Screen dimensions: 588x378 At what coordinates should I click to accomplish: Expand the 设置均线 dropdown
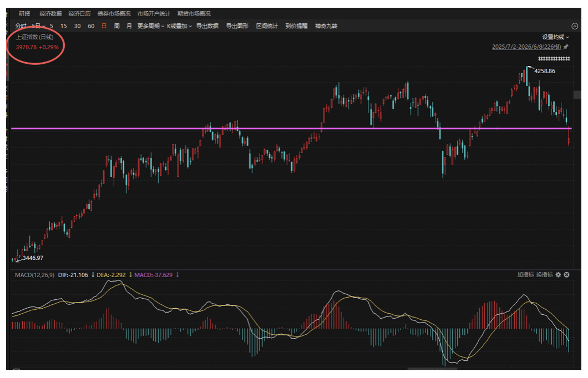(555, 37)
